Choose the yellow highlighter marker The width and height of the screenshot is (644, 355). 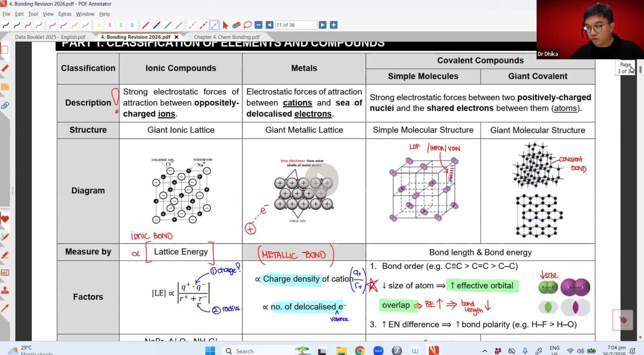99,25
